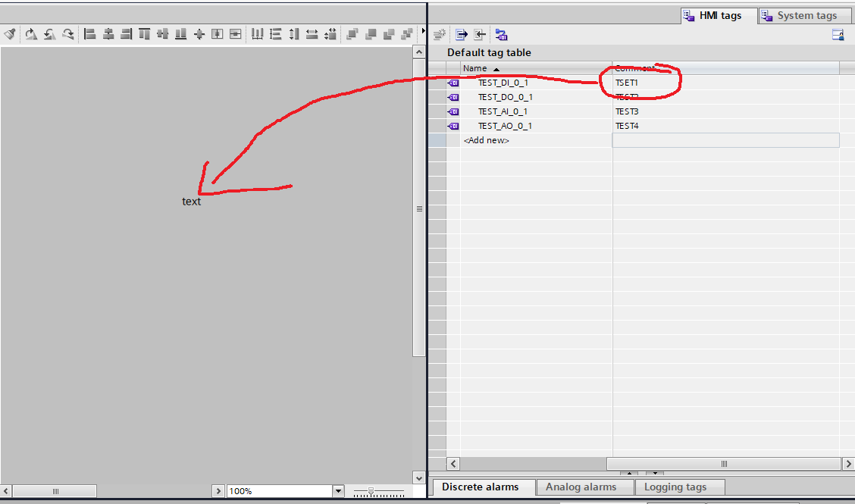This screenshot has height=504, width=855.
Task: Sort by the Name column header
Action: (536, 68)
